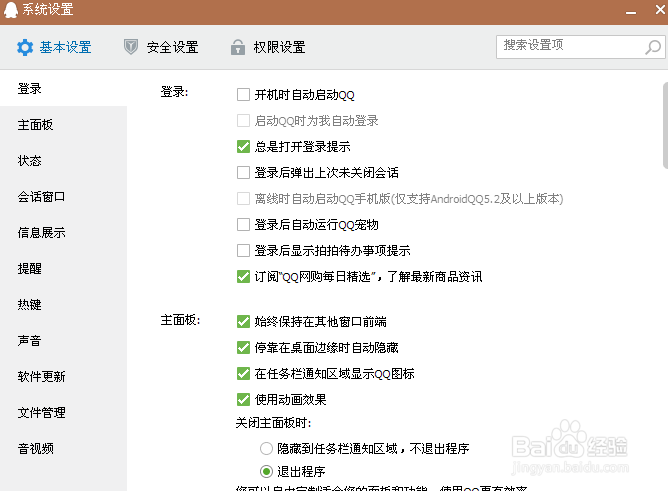The height and width of the screenshot is (491, 668).
Task: Click the magnifier search icon
Action: point(653,47)
